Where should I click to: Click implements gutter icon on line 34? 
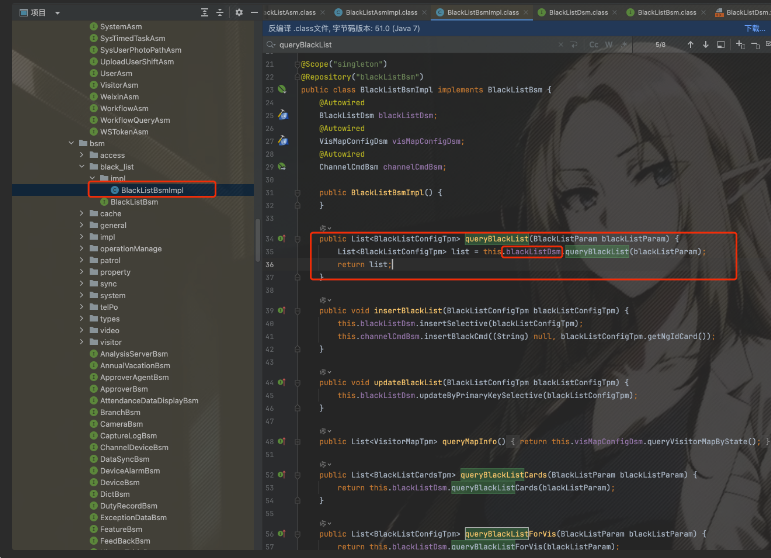(x=282, y=238)
